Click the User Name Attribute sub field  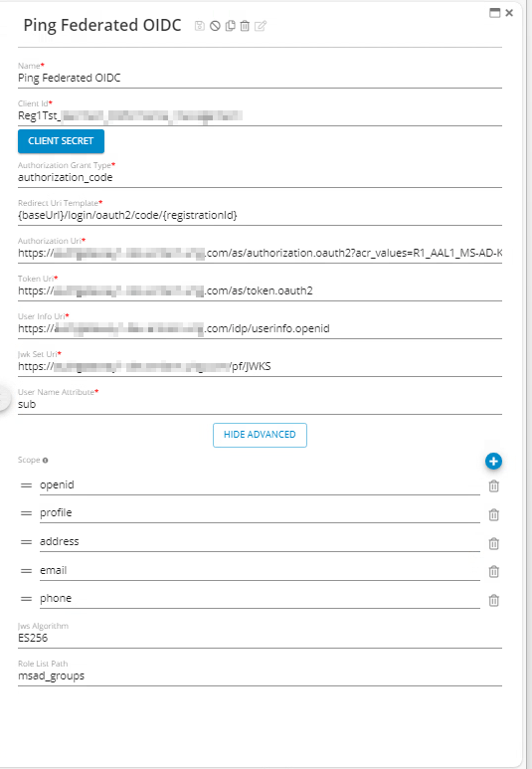coord(260,404)
